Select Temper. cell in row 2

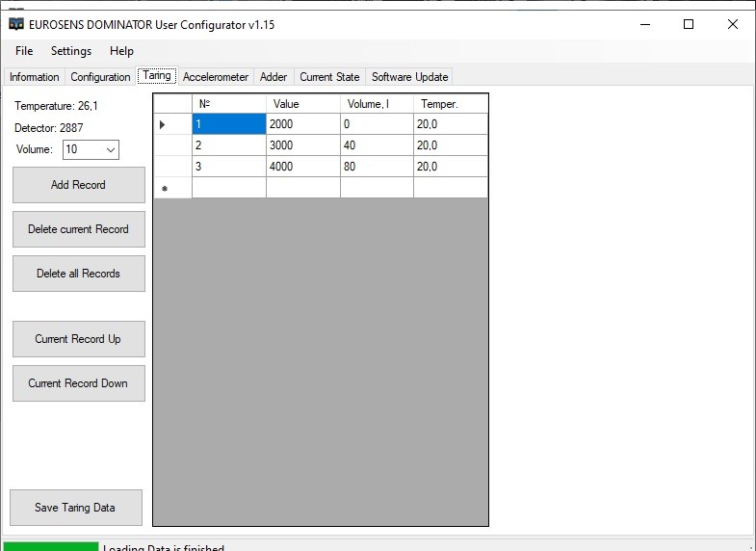451,145
